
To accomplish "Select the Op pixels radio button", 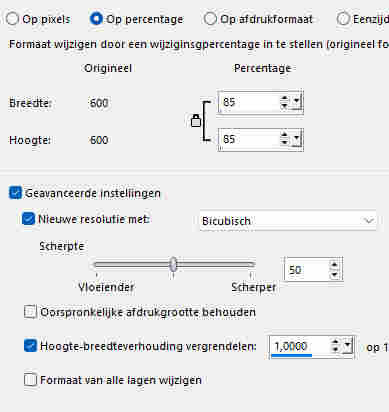I will 12,19.
